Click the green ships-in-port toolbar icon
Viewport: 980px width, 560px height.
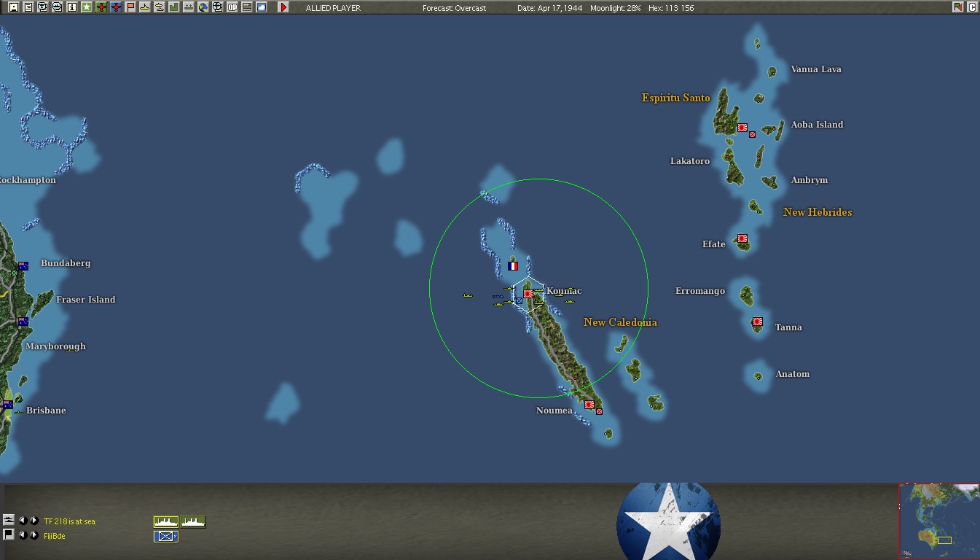(189, 7)
